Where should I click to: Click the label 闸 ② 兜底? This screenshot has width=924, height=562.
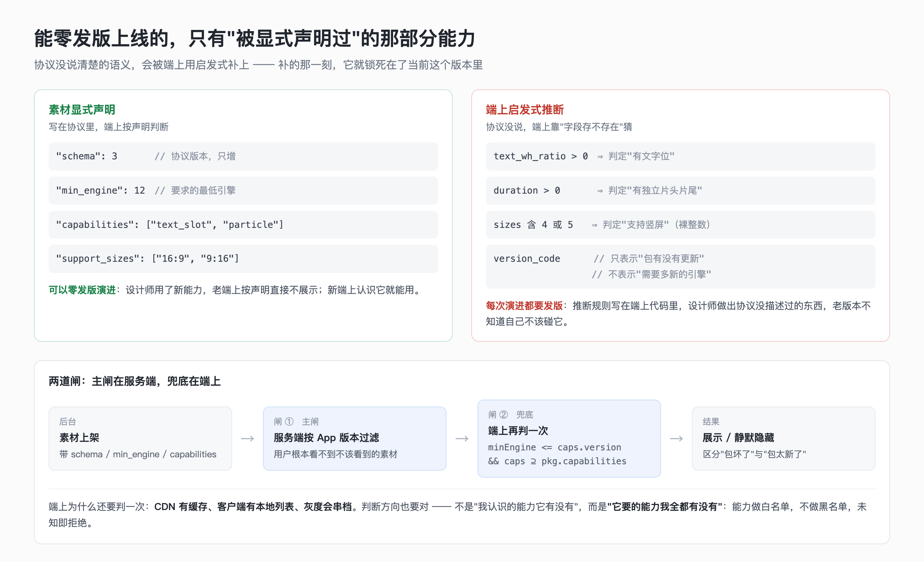(x=511, y=415)
